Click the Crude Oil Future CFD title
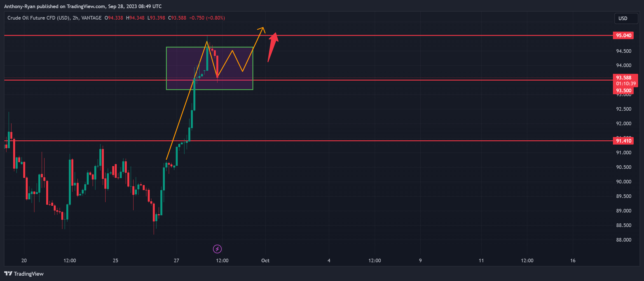Viewport: 644px width, 281px height. 38,18
